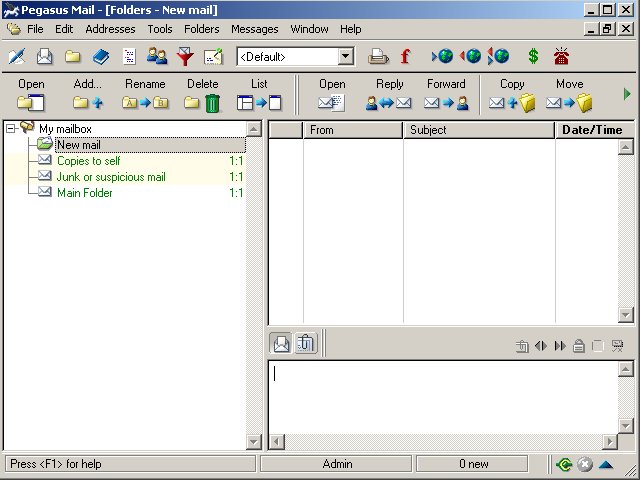The width and height of the screenshot is (640, 480).
Task: Click the red font 'f' icon
Action: (x=405, y=56)
